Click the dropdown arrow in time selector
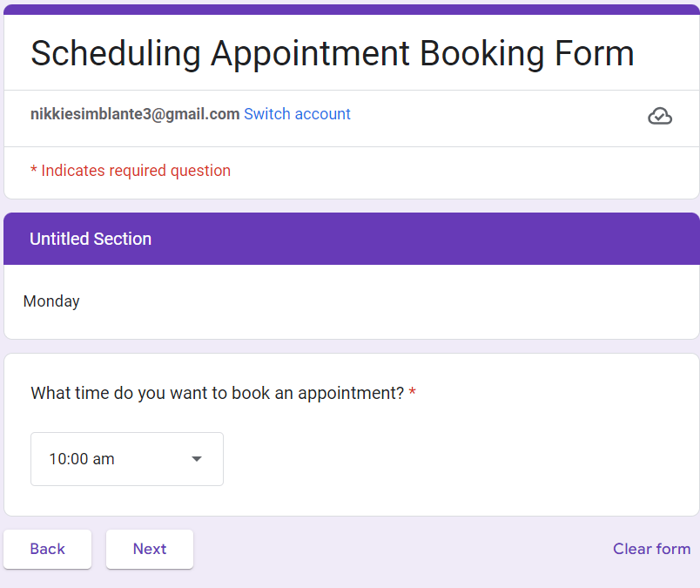 tap(197, 459)
